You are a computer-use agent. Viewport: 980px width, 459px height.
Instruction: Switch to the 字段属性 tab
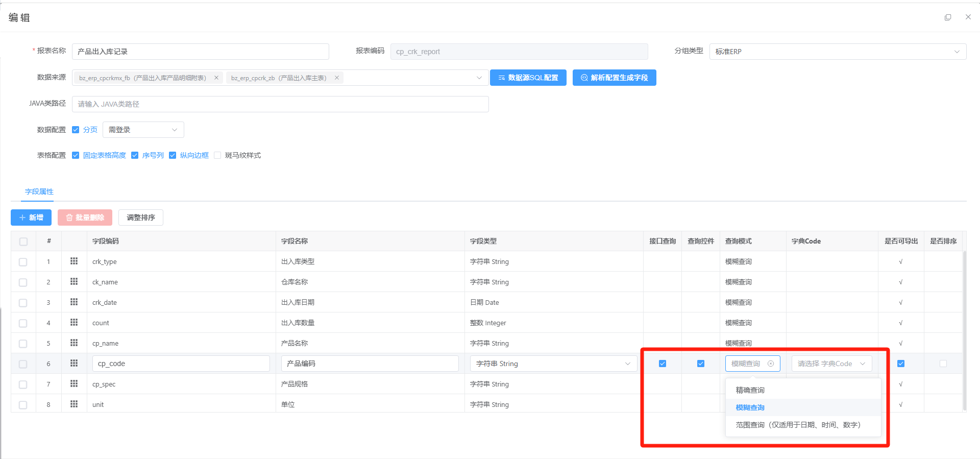39,191
